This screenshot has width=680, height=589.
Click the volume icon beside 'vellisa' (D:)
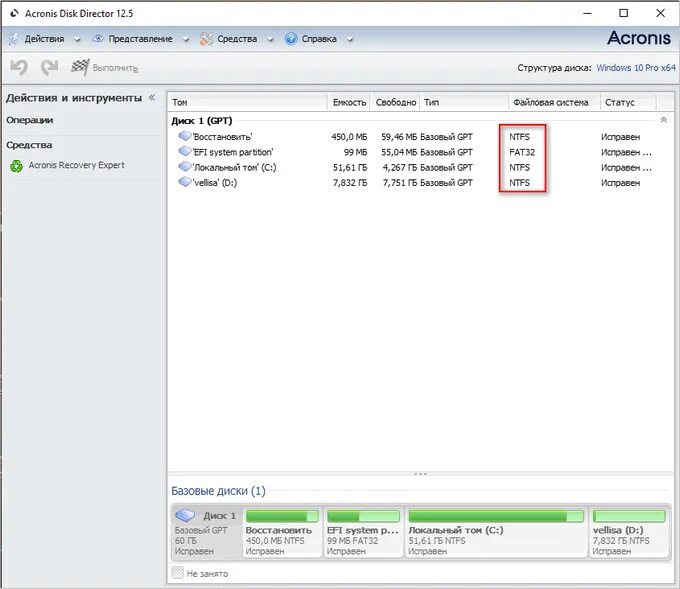click(185, 182)
